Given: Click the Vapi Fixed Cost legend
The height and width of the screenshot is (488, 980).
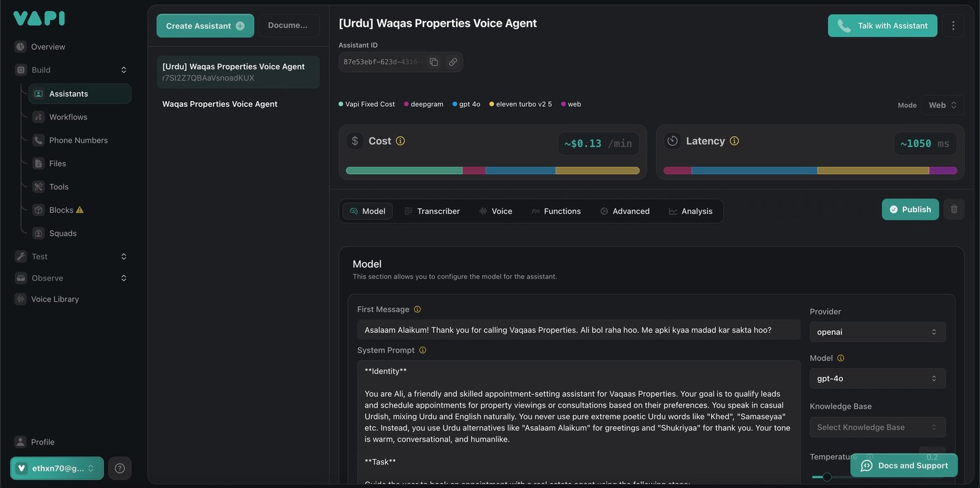Looking at the screenshot, I should point(366,104).
